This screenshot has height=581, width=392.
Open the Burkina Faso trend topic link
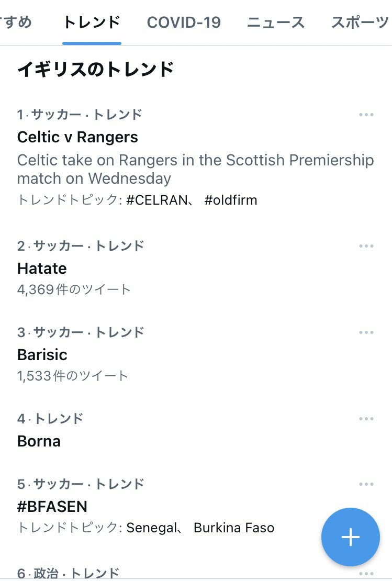(x=234, y=528)
